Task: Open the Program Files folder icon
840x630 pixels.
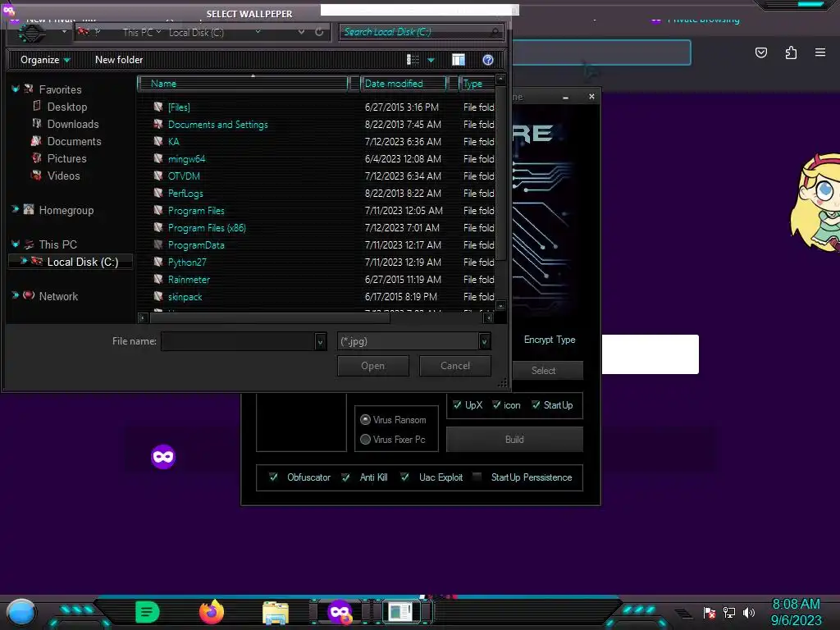Action: click(x=158, y=211)
